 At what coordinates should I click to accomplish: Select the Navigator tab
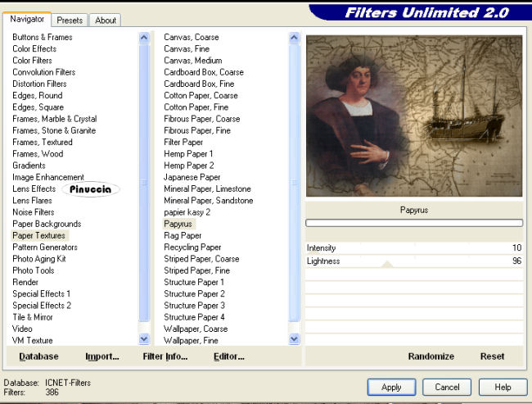[x=27, y=19]
